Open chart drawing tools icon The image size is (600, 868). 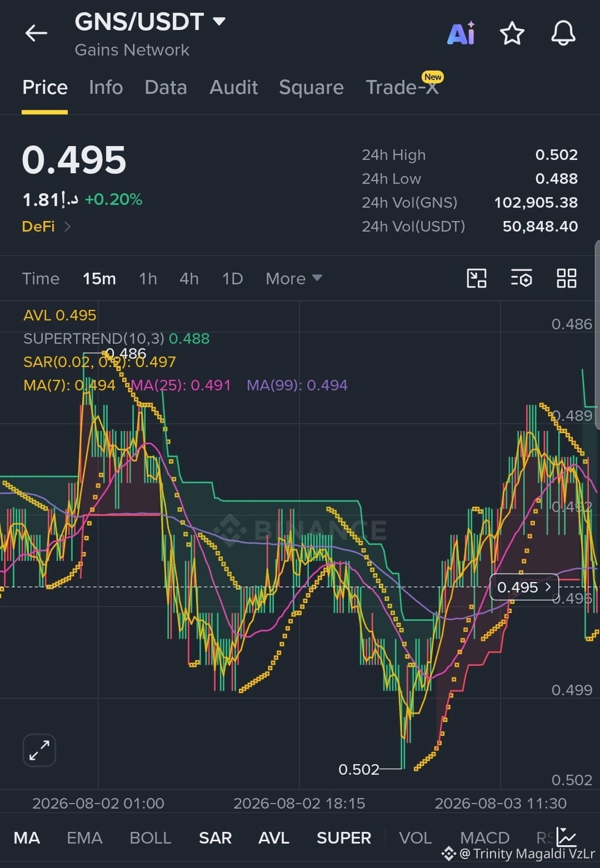(477, 278)
